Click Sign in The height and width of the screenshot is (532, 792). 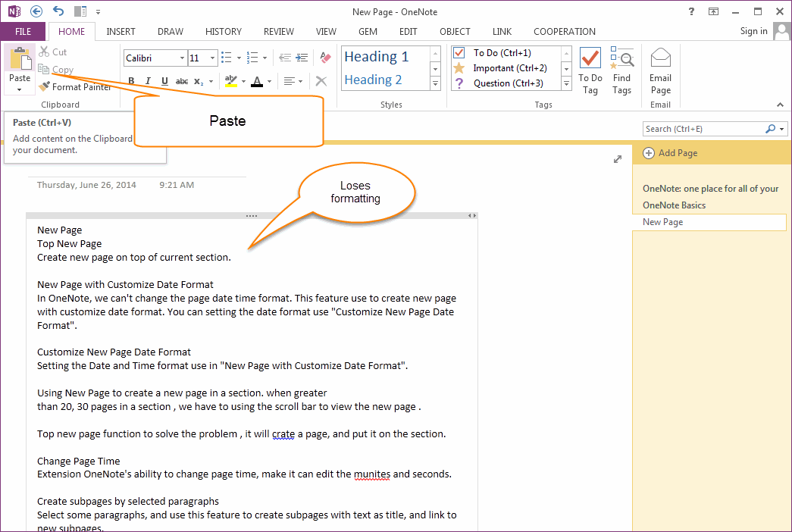point(753,31)
